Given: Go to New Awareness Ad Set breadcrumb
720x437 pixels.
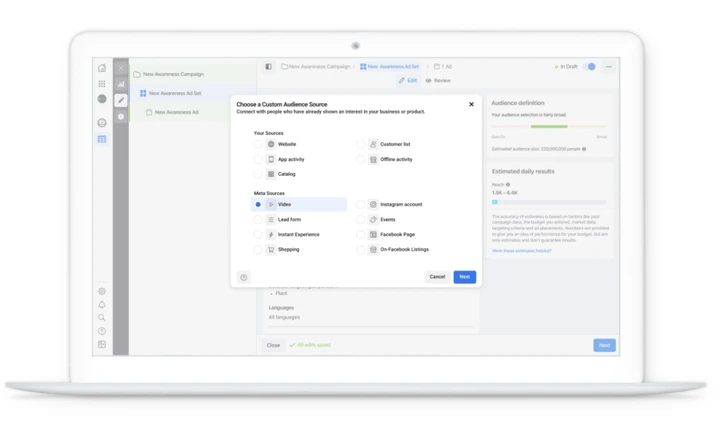Looking at the screenshot, I should [389, 67].
